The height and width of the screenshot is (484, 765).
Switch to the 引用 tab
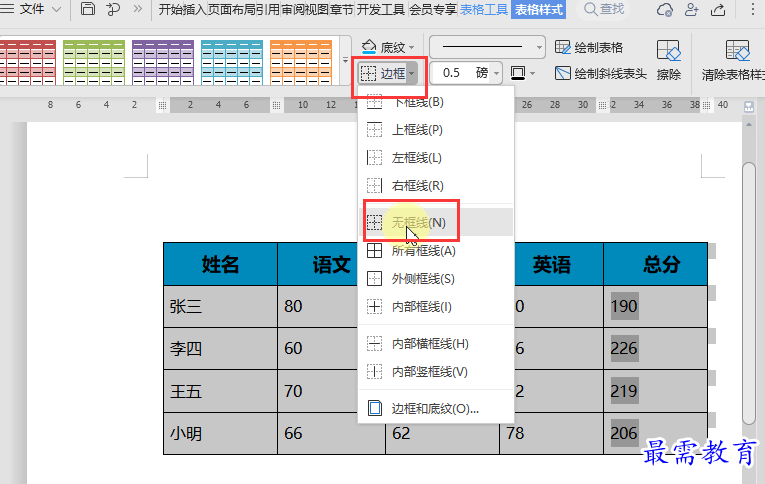point(268,9)
